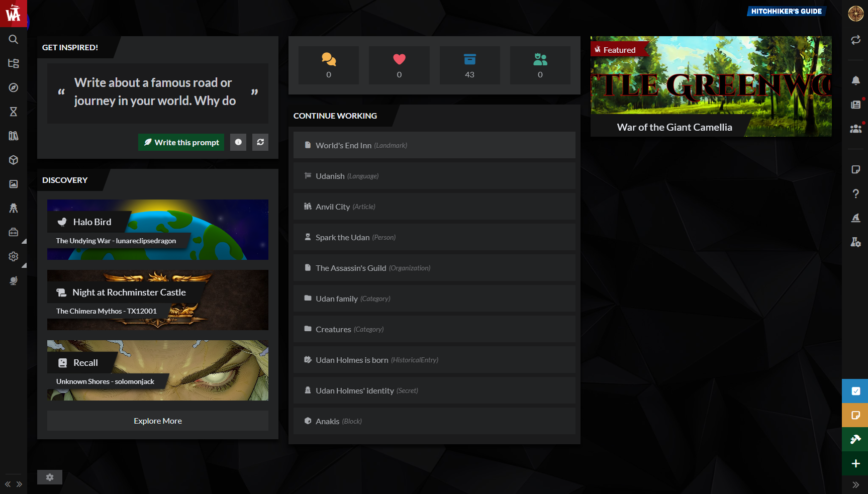This screenshot has width=868, height=494.
Task: Open Night at Rochminster Castle card
Action: (x=158, y=300)
